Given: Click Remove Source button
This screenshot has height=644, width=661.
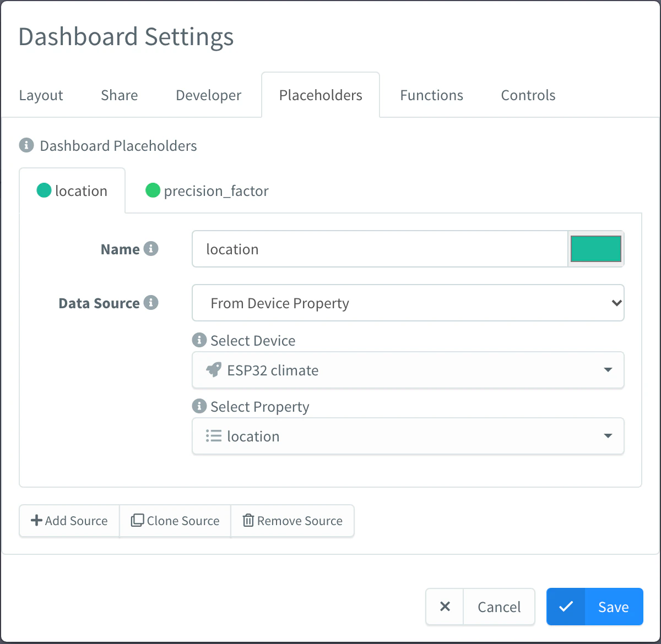Looking at the screenshot, I should click(292, 521).
